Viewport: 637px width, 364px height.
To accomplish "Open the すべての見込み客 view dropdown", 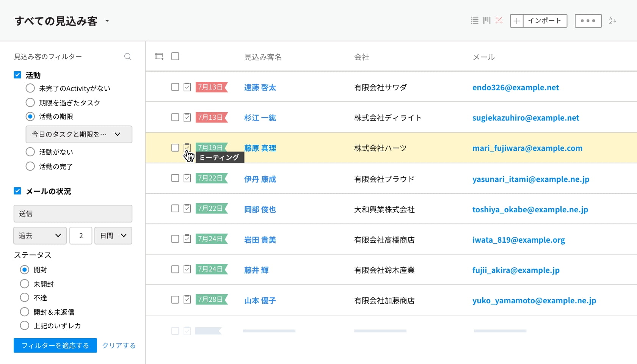I will pos(107,21).
